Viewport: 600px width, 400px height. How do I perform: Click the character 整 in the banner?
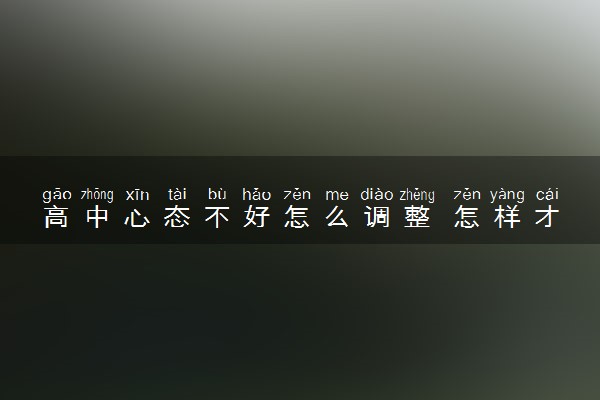pos(417,217)
